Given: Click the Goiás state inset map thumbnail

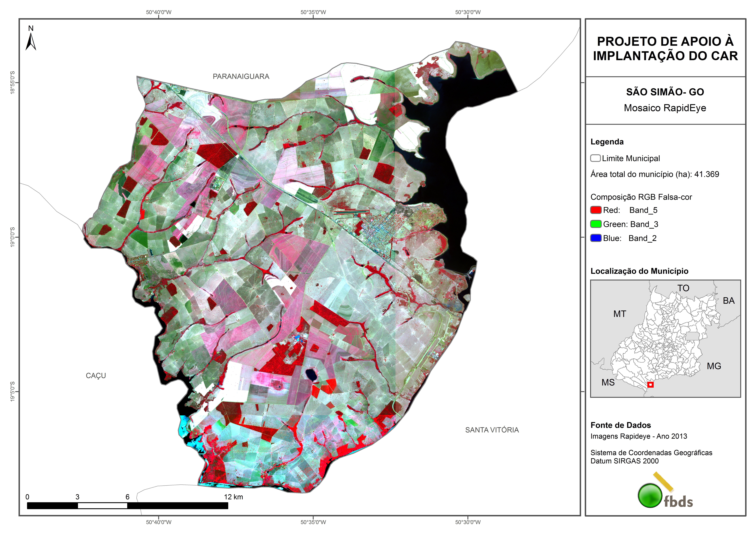Looking at the screenshot, I should tap(665, 339).
